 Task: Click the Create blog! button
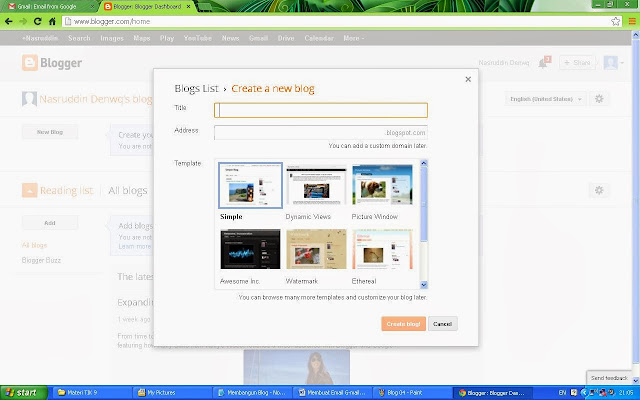click(x=404, y=324)
